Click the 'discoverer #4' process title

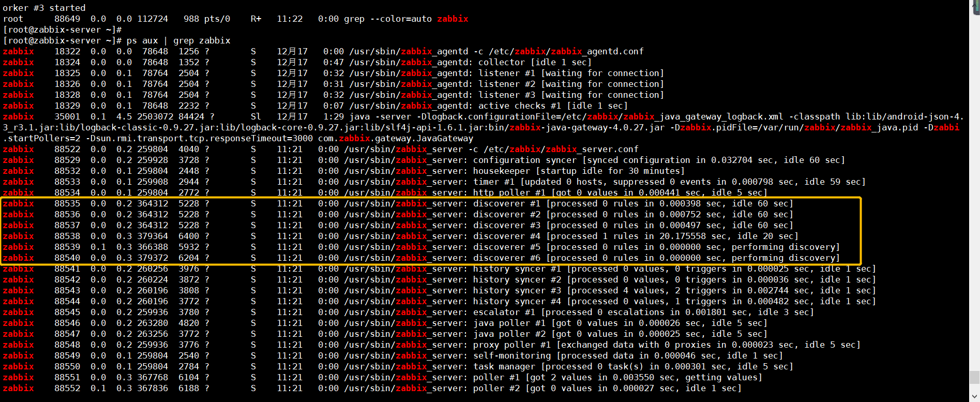pyautogui.click(x=507, y=236)
